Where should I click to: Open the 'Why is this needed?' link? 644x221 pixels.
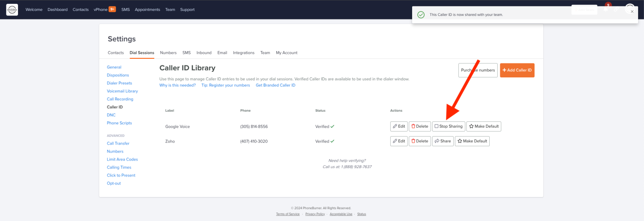pyautogui.click(x=177, y=85)
